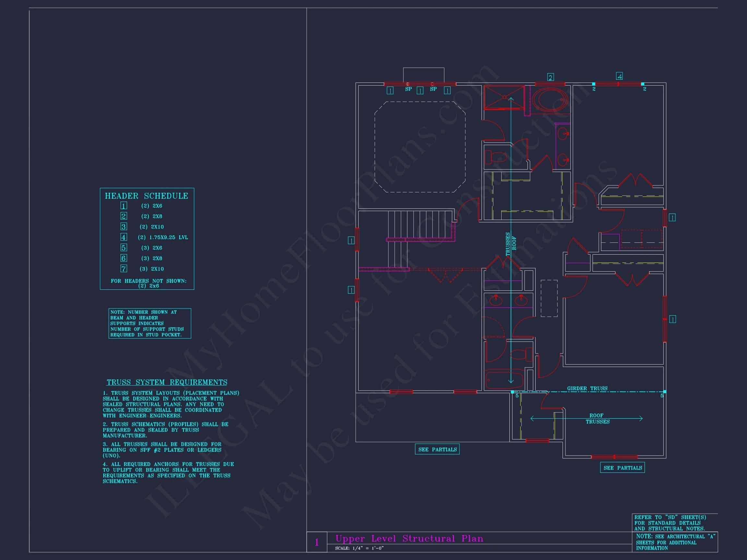Select box number 4 in Header Schedule

124,237
